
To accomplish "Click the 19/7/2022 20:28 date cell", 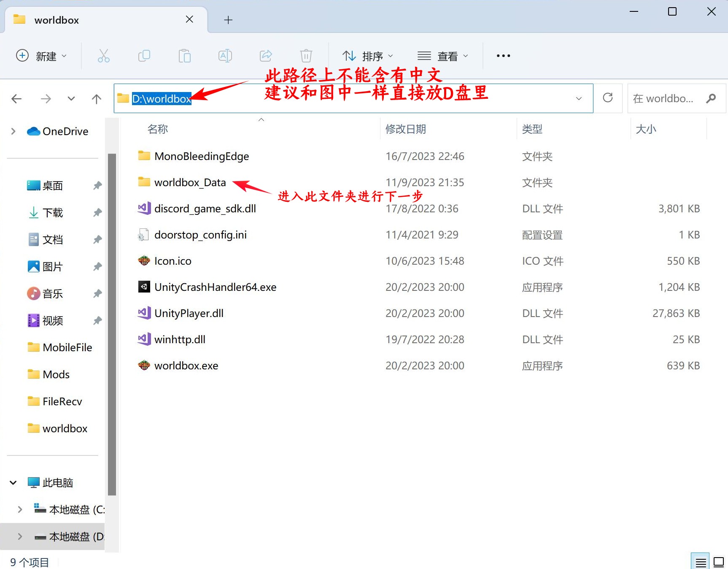I will pyautogui.click(x=425, y=339).
